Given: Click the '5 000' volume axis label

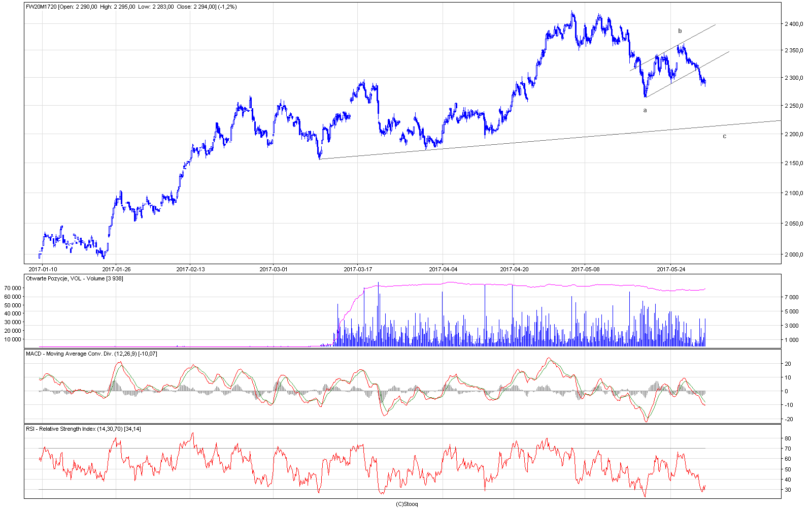Looking at the screenshot, I should pos(792,311).
